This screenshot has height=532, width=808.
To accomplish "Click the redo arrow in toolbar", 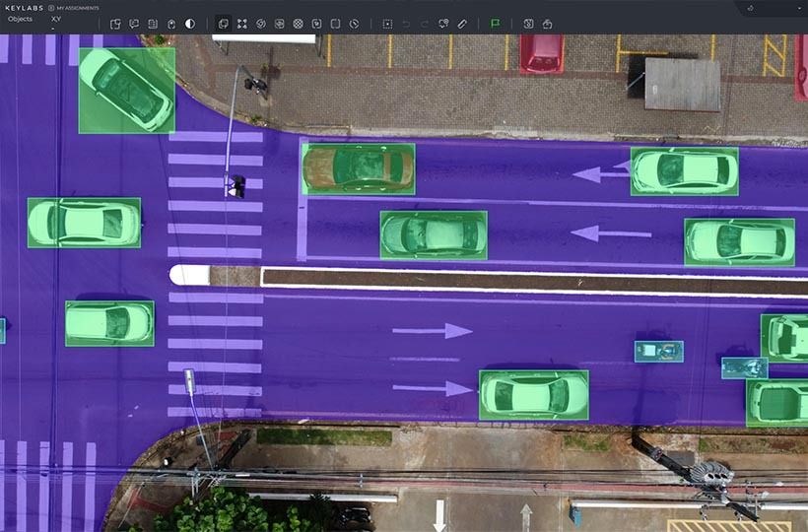I will pyautogui.click(x=425, y=24).
